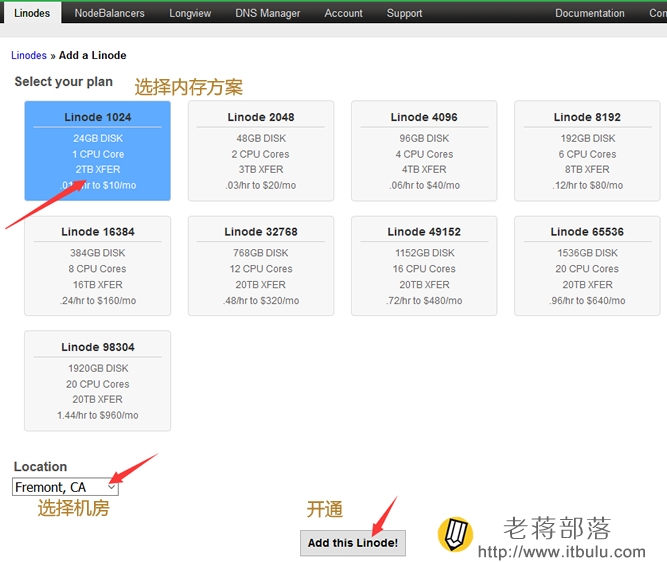The height and width of the screenshot is (562, 667).
Task: Click the 4TB XFER text
Action: 424,169
